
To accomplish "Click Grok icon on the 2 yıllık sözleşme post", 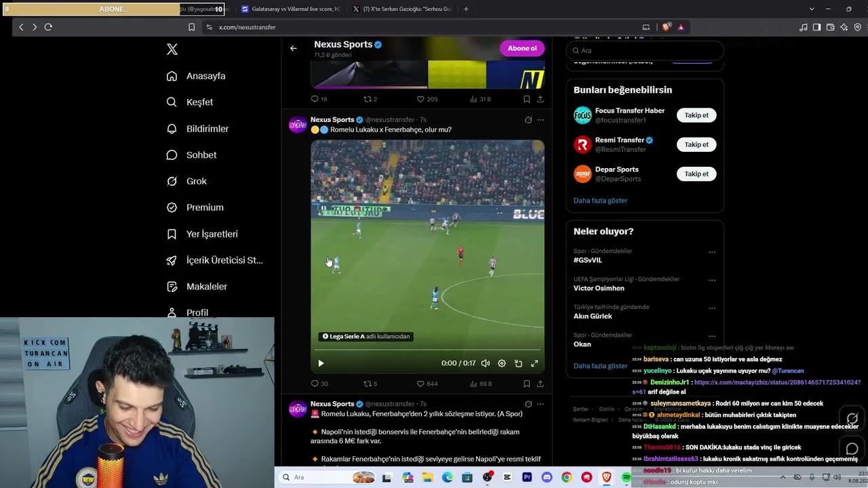I will click(x=528, y=404).
